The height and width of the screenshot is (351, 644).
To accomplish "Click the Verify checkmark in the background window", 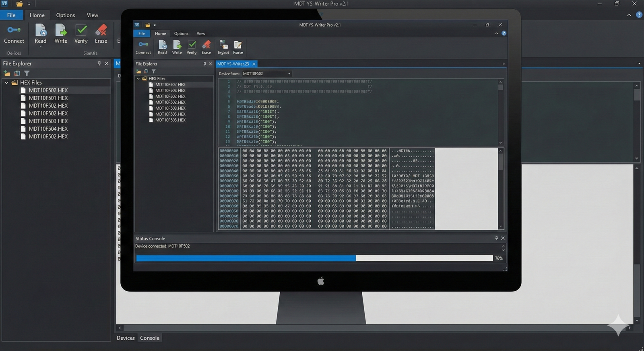I will [81, 30].
